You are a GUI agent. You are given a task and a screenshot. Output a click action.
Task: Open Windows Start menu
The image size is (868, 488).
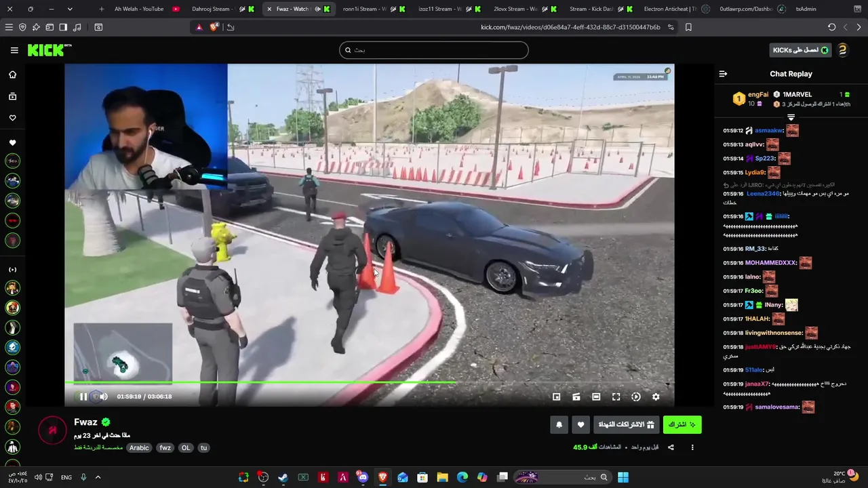[623, 477]
